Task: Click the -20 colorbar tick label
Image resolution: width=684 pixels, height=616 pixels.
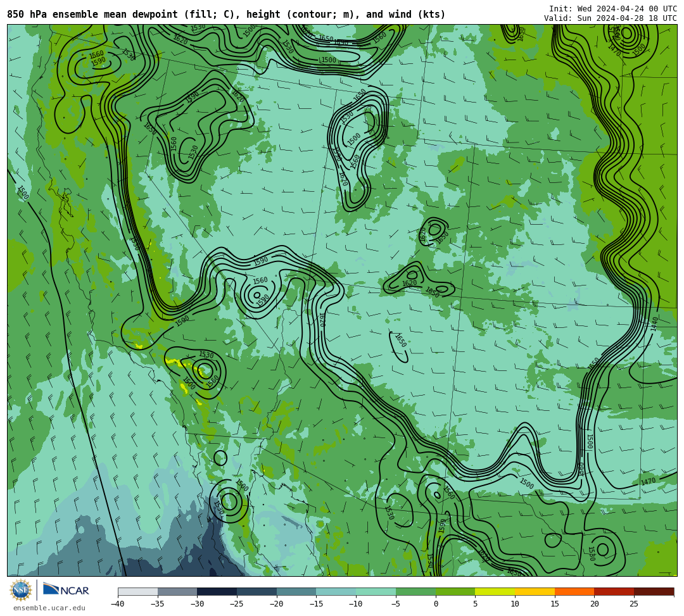Action: coord(277,604)
